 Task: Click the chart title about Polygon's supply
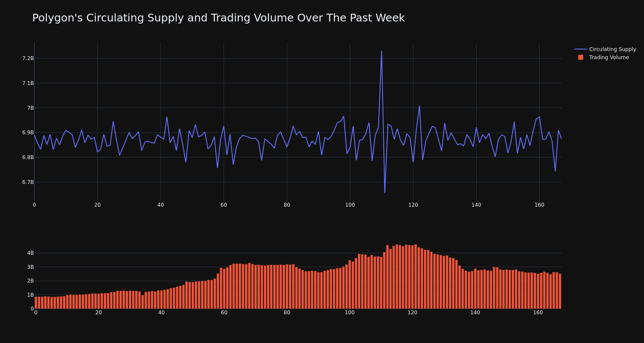coord(219,18)
